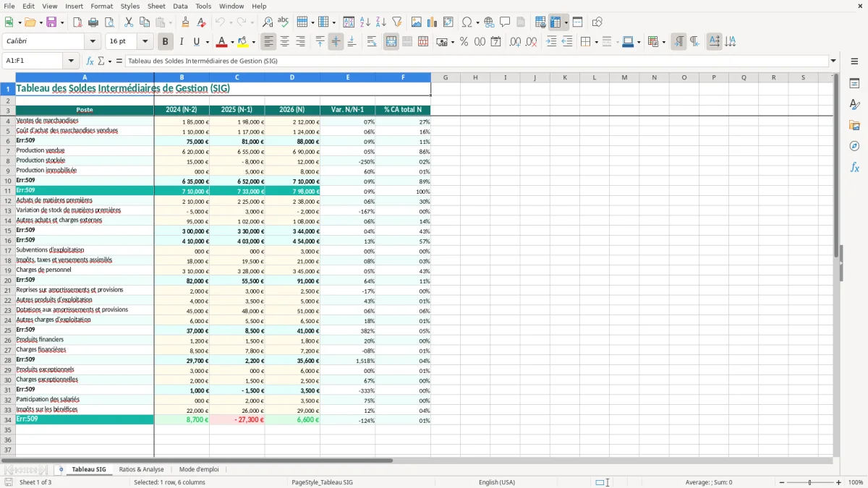Click the Sort Descending icon
Image resolution: width=868 pixels, height=488 pixels.
point(380,22)
